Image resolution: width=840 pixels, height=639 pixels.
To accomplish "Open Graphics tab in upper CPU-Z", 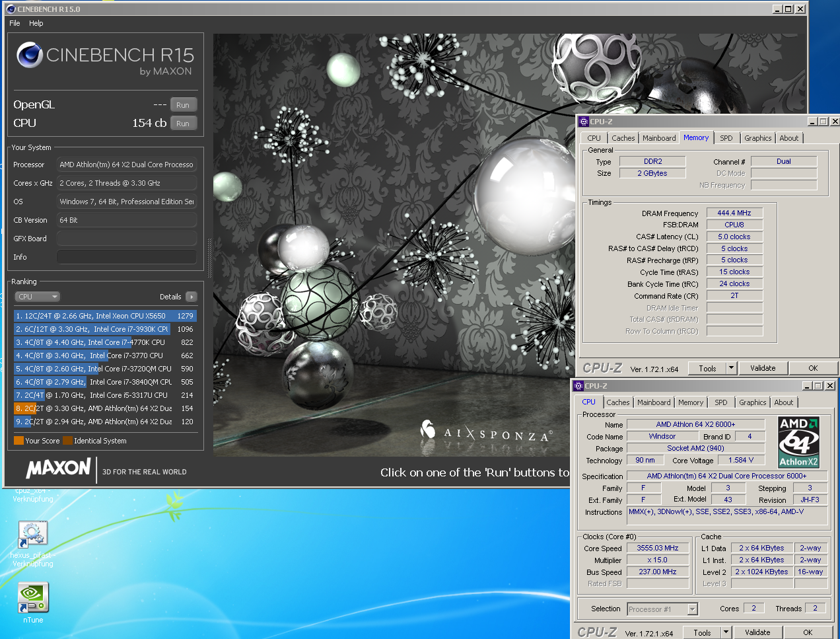I will click(x=757, y=138).
